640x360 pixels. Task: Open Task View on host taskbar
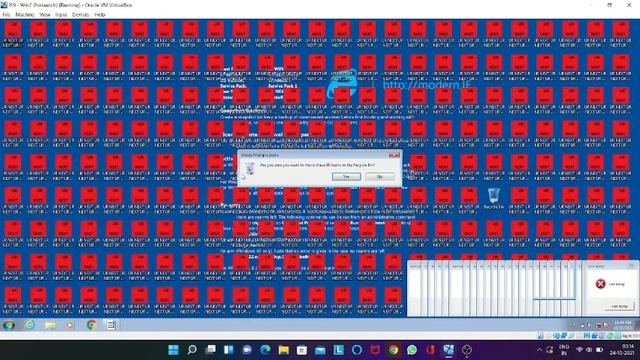[210, 350]
